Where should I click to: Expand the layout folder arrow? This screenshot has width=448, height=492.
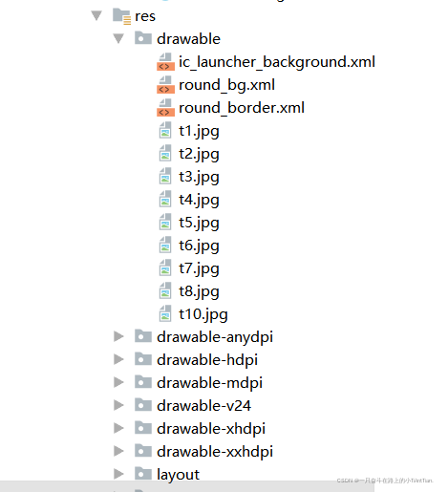tap(118, 474)
